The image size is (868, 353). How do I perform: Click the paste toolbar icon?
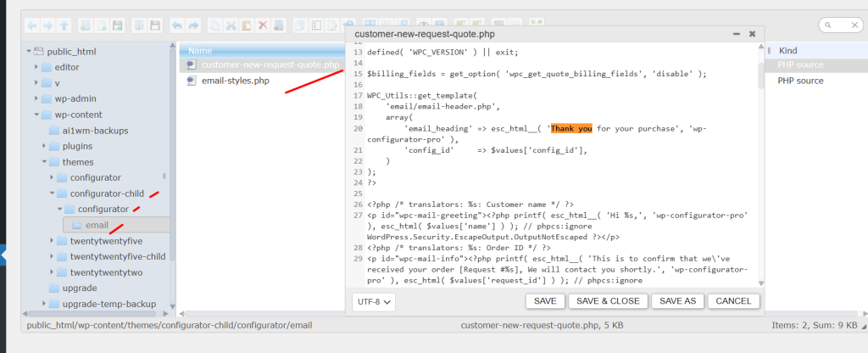coord(247,25)
